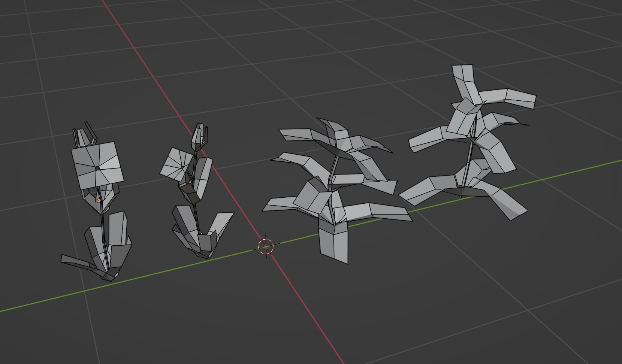Click the 3D cursor at the axis intersection
This screenshot has width=622, height=364.
point(266,246)
